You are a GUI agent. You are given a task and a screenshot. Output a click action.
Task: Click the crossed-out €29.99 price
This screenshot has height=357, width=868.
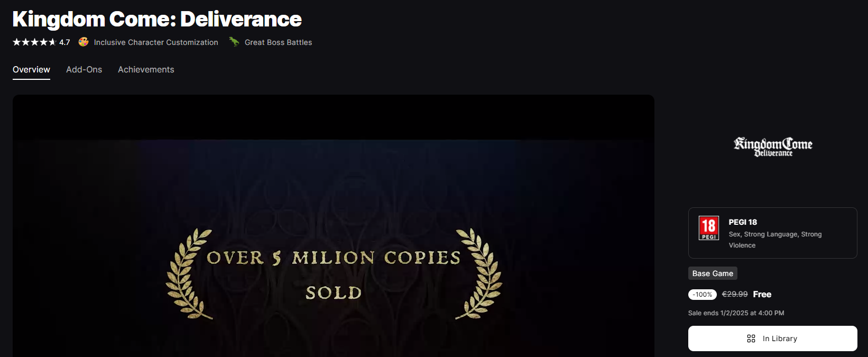[x=735, y=294]
